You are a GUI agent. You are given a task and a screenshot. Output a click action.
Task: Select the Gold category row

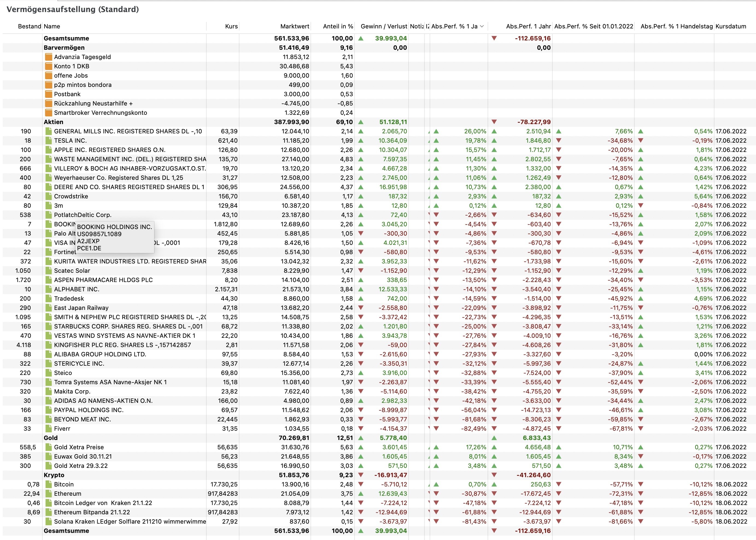[x=51, y=438]
